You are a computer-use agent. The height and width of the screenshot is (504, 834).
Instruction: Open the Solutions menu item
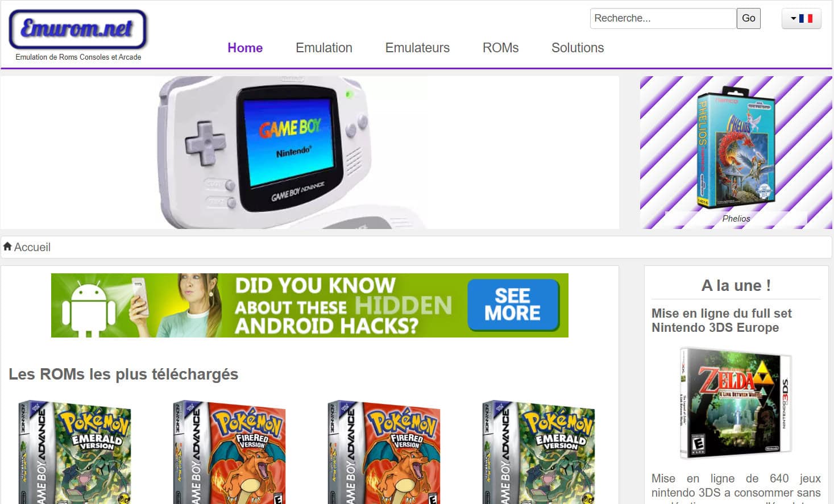point(578,48)
